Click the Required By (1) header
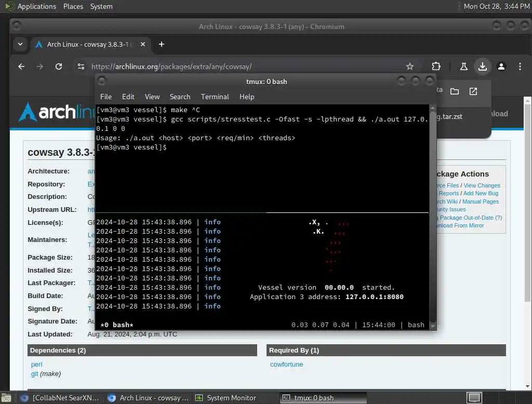 tap(386, 351)
